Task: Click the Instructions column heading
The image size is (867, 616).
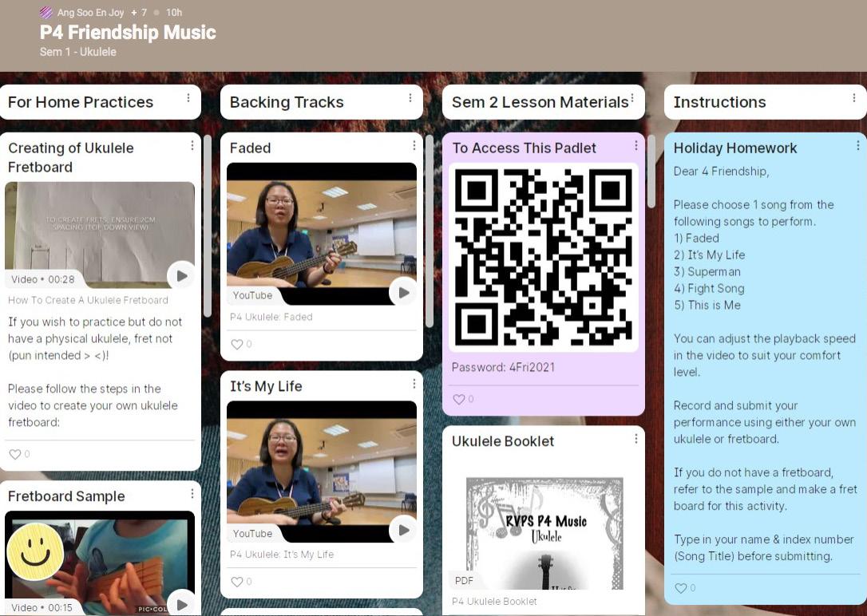Action: click(x=719, y=102)
